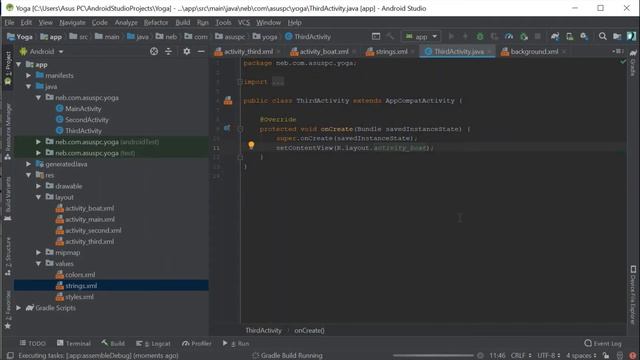Collapse the layout folder
The width and height of the screenshot is (640, 360).
pos(38,197)
